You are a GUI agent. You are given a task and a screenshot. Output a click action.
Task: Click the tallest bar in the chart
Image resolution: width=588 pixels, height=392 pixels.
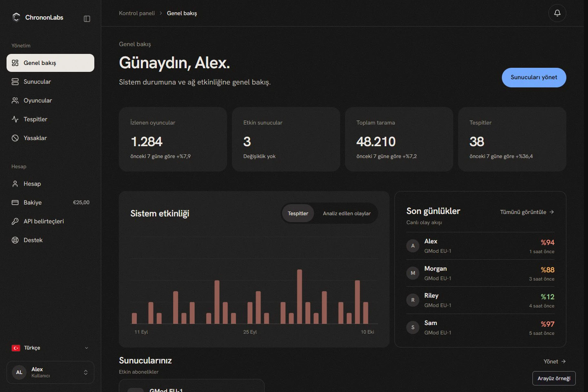pyautogui.click(x=300, y=296)
